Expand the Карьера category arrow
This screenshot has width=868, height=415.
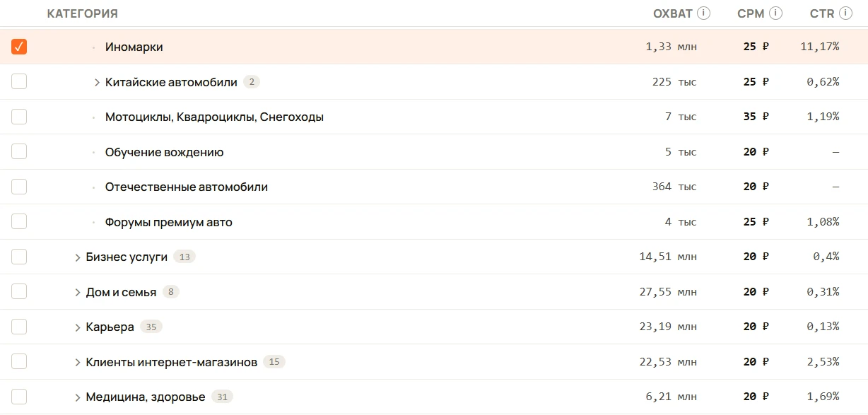pyautogui.click(x=78, y=327)
